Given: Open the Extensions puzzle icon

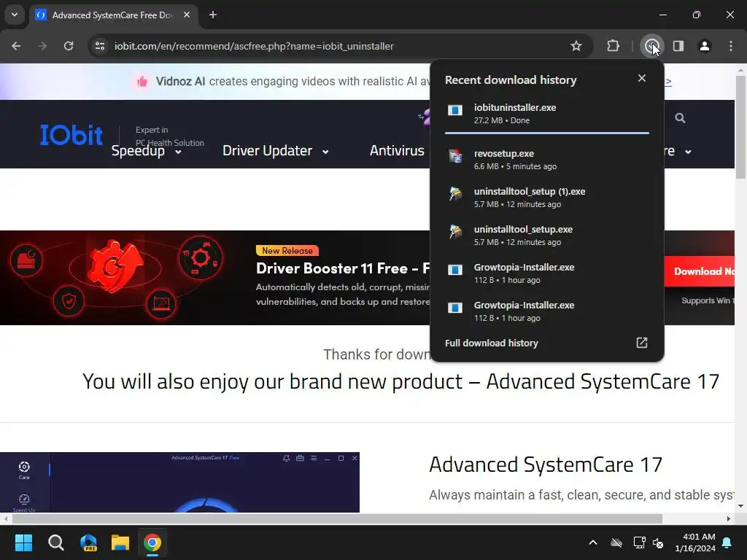Looking at the screenshot, I should [613, 46].
